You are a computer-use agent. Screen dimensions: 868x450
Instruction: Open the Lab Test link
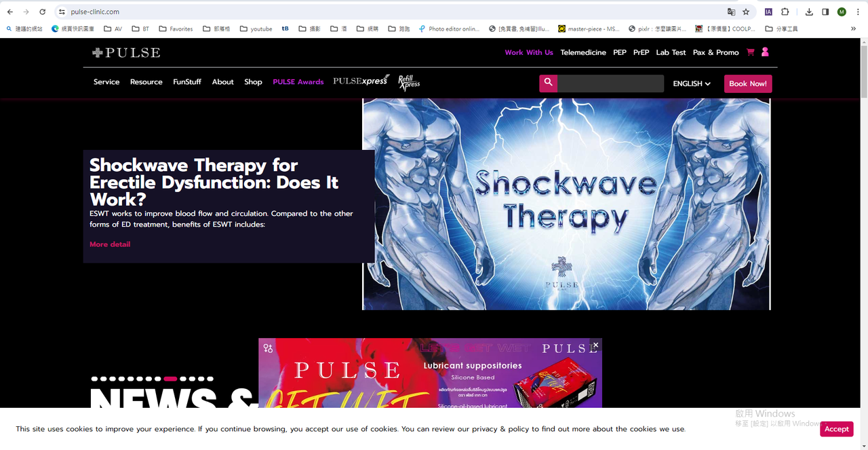pyautogui.click(x=671, y=52)
